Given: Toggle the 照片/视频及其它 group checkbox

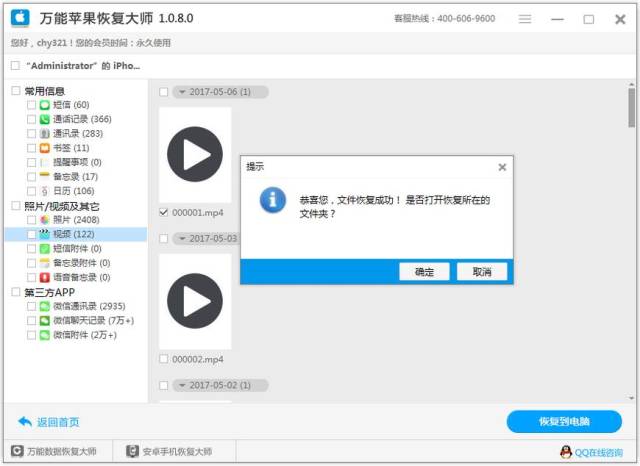Looking at the screenshot, I should click(x=16, y=206).
